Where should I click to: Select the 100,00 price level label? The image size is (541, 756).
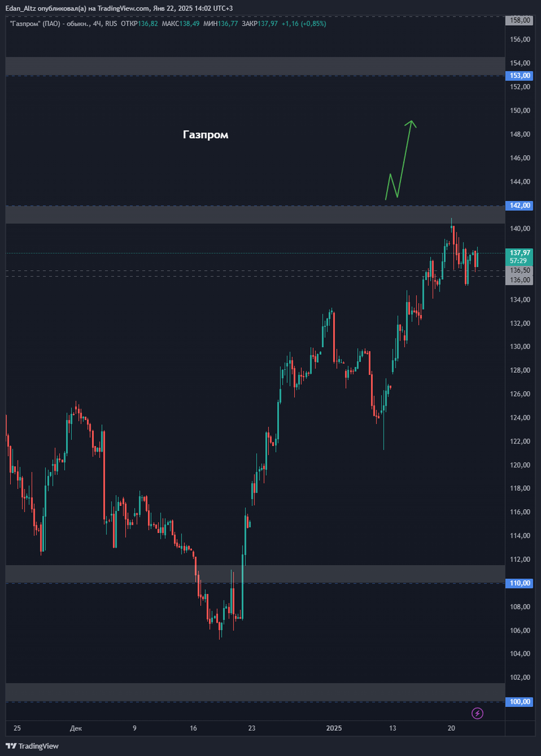coord(520,702)
